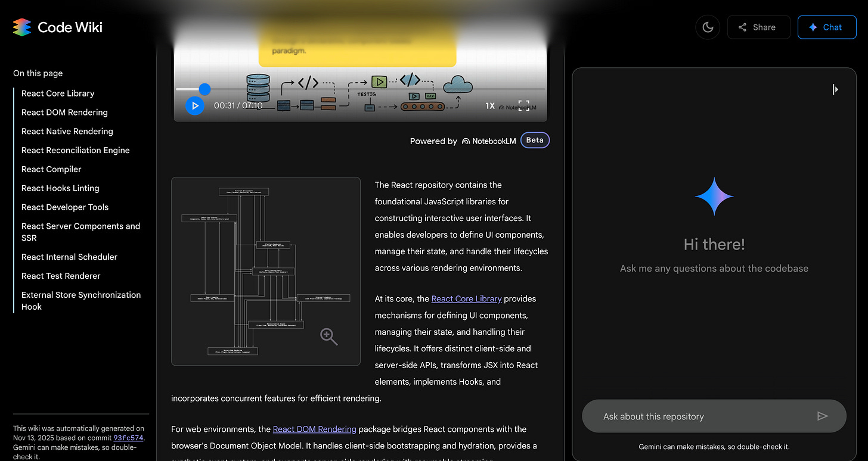Click the Gemini sparkle icon in chat
This screenshot has height=461, width=868.
[714, 196]
